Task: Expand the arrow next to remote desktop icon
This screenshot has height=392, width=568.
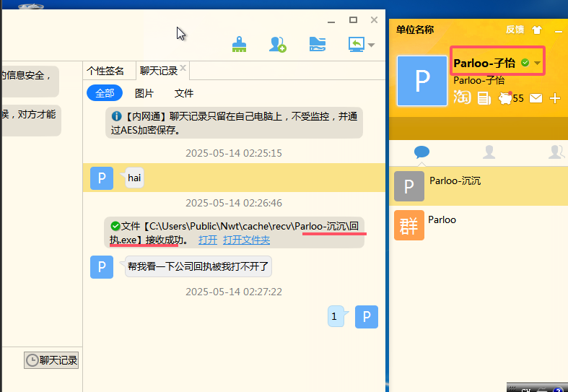Action: [371, 45]
